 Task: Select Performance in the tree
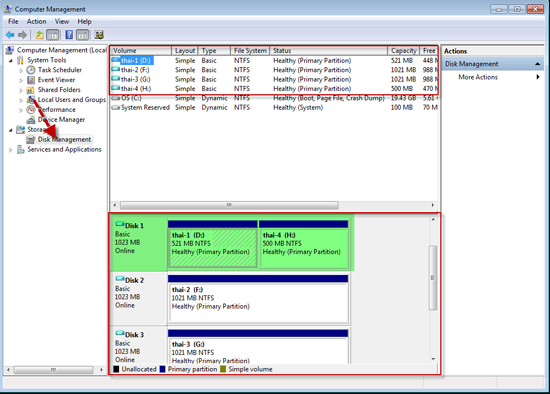56,109
